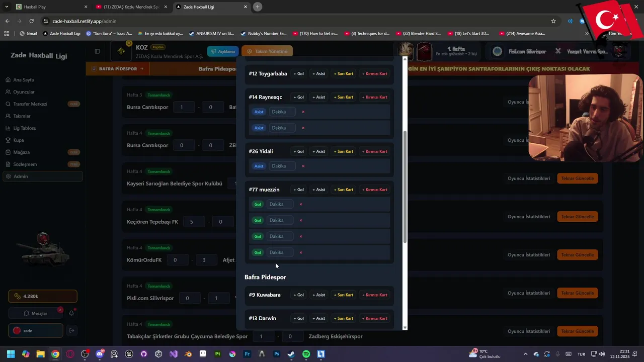Open Blender from the taskbar
644x362 pixels.
(188, 354)
